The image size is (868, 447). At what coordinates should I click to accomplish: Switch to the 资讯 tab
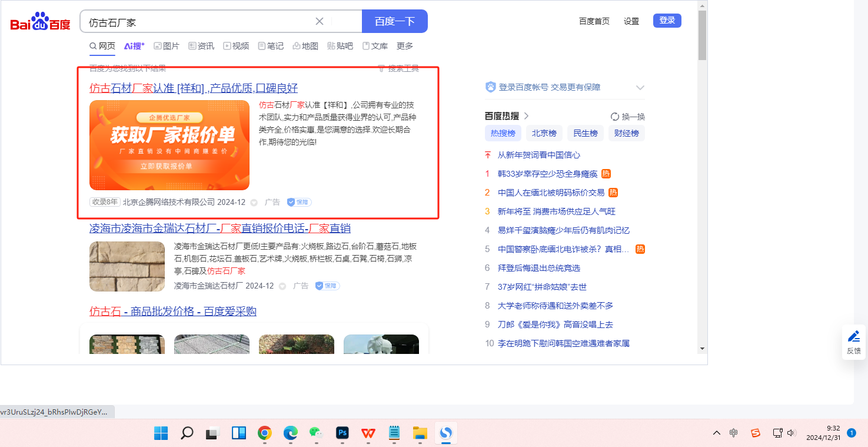point(201,46)
